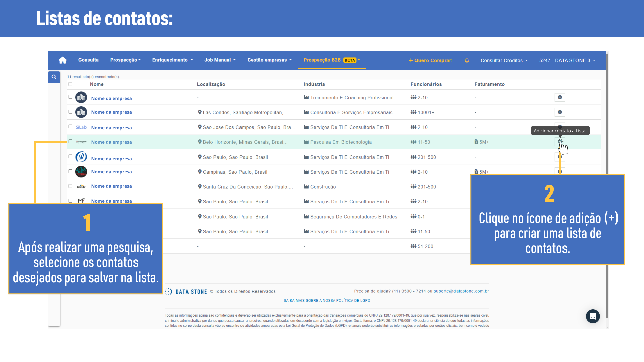Open the chat support bubble icon

593,316
